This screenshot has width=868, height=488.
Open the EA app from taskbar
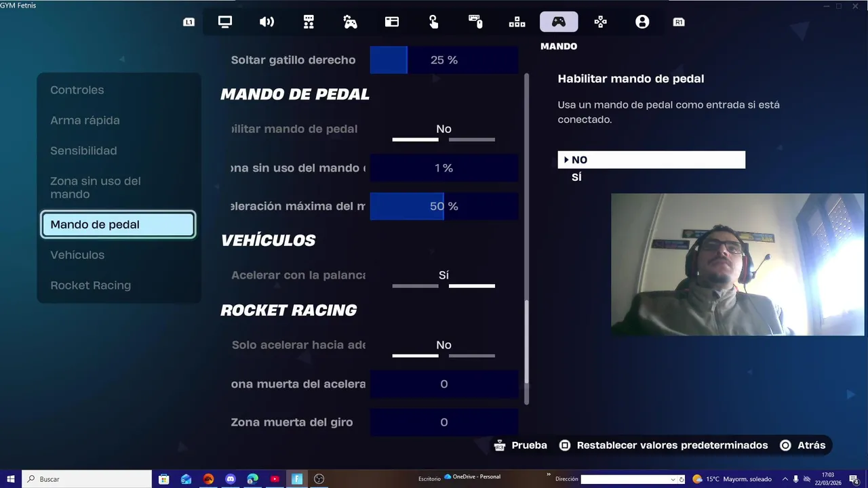[208, 479]
